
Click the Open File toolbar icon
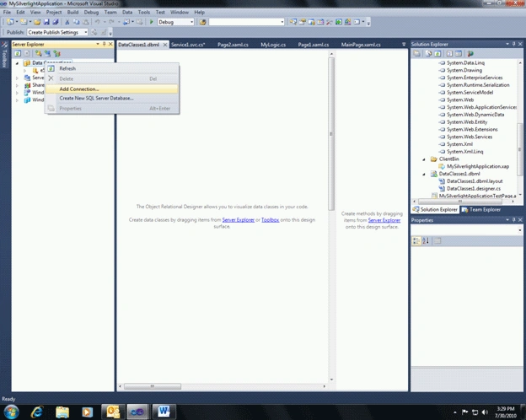37,22
